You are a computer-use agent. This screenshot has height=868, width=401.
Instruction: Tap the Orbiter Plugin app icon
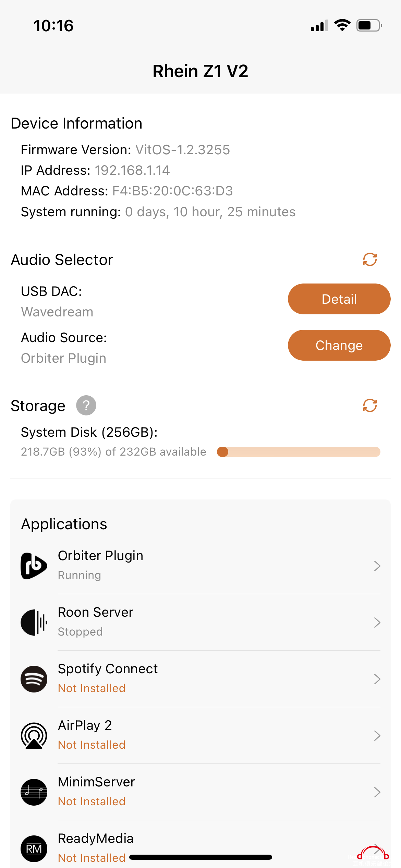pos(34,566)
